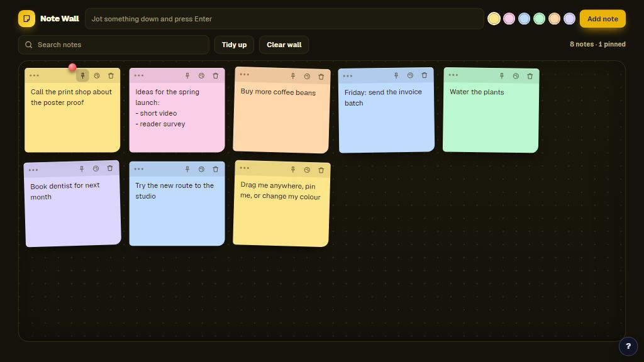Click dots handle on 'Try the new route' note

[x=139, y=168]
